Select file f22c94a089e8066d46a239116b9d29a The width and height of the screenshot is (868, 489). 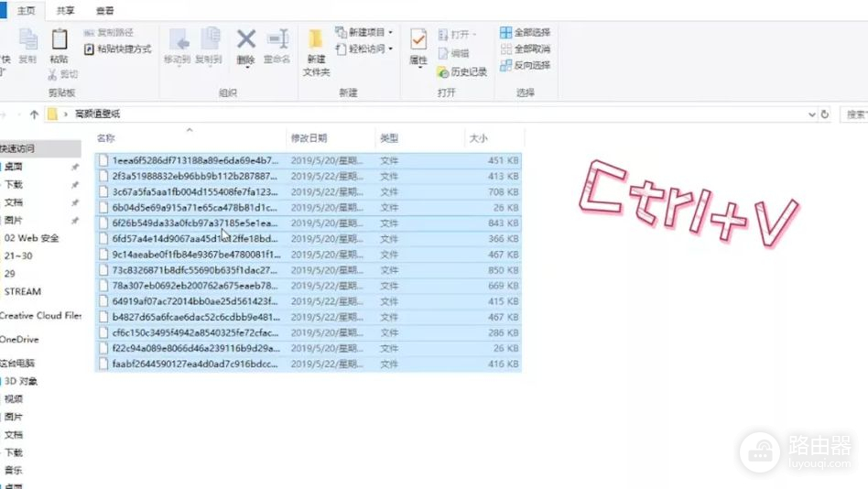pyautogui.click(x=309, y=348)
